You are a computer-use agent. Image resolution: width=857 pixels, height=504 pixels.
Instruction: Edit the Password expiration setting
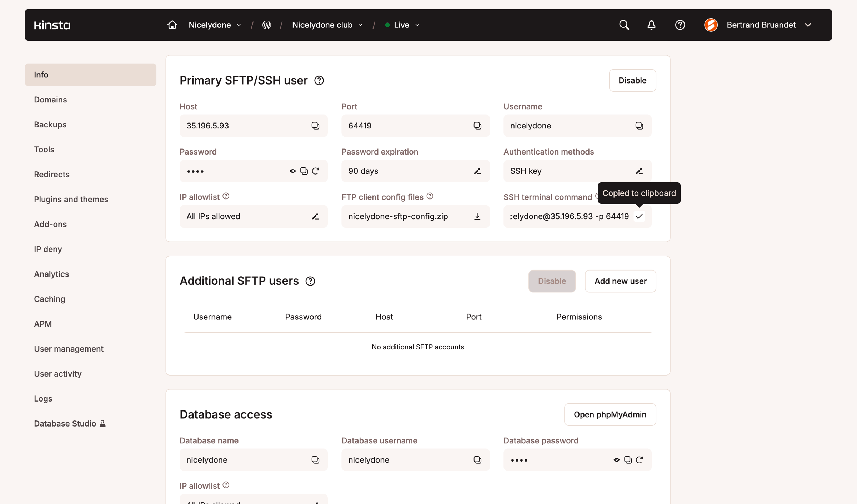click(x=477, y=171)
